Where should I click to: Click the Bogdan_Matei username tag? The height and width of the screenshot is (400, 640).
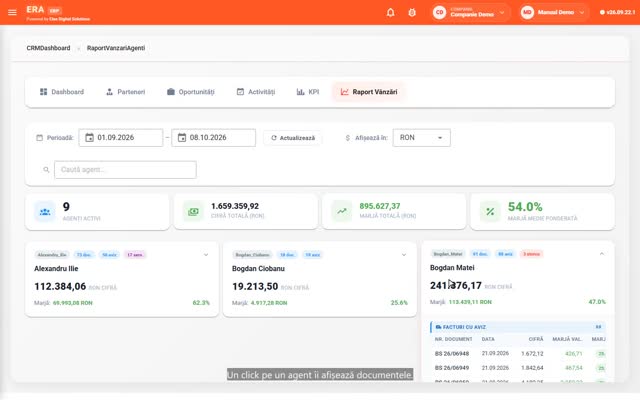pyautogui.click(x=448, y=254)
